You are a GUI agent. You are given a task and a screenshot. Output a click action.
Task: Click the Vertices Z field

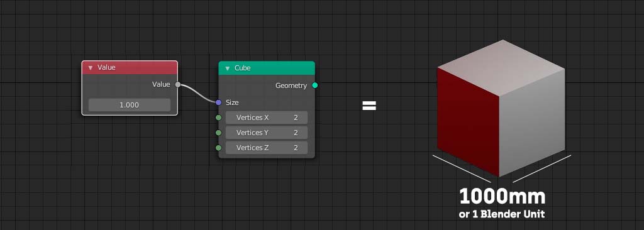click(x=267, y=148)
